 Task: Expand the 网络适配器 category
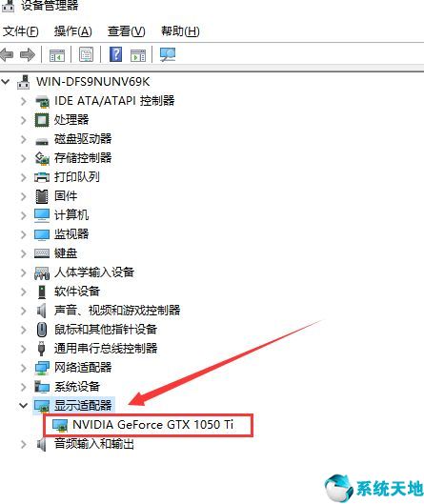pyautogui.click(x=24, y=368)
